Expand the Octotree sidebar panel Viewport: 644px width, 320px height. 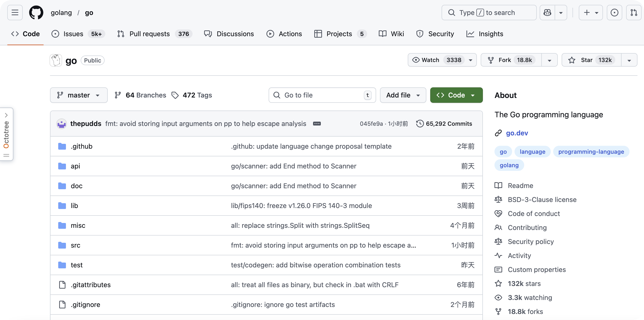pos(7,115)
